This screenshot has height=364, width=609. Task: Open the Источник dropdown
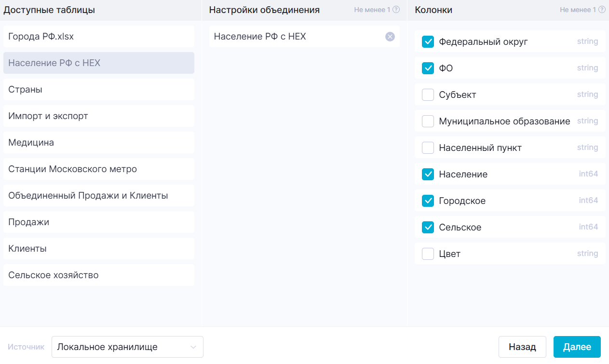tap(127, 347)
